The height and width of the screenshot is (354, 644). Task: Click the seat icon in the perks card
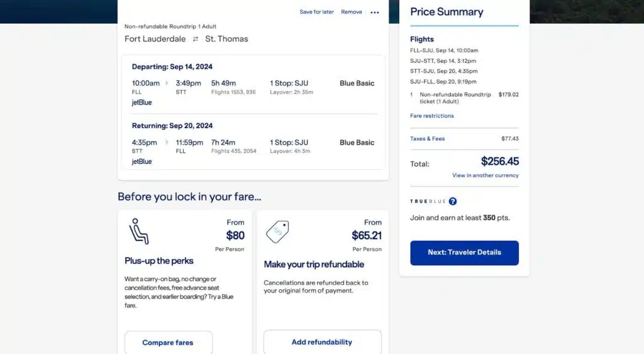pos(138,231)
